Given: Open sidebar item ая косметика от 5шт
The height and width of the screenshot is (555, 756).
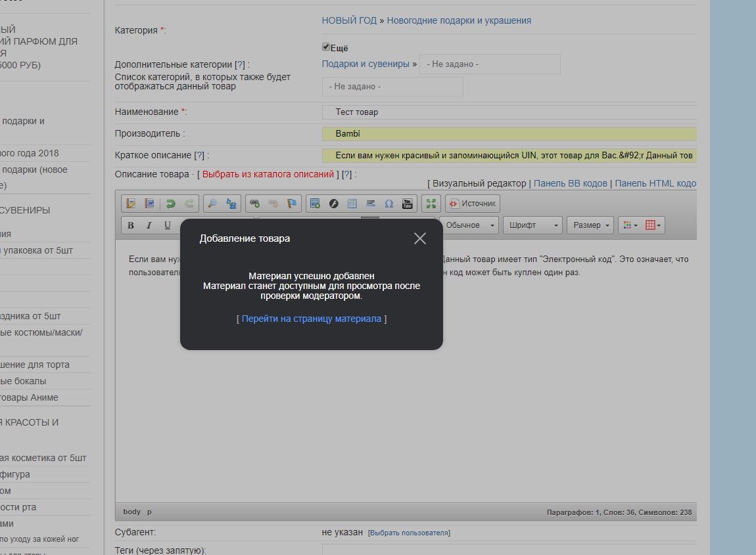Looking at the screenshot, I should pyautogui.click(x=43, y=458).
